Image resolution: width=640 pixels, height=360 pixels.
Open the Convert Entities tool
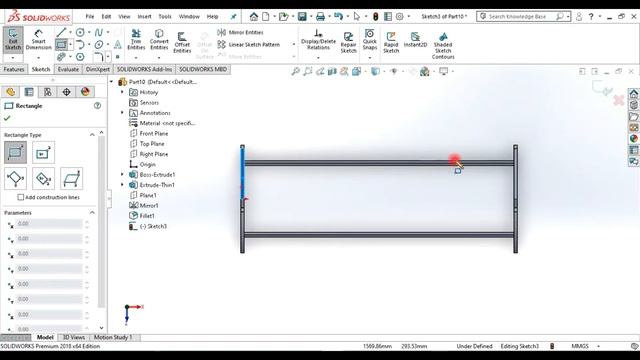tap(159, 40)
